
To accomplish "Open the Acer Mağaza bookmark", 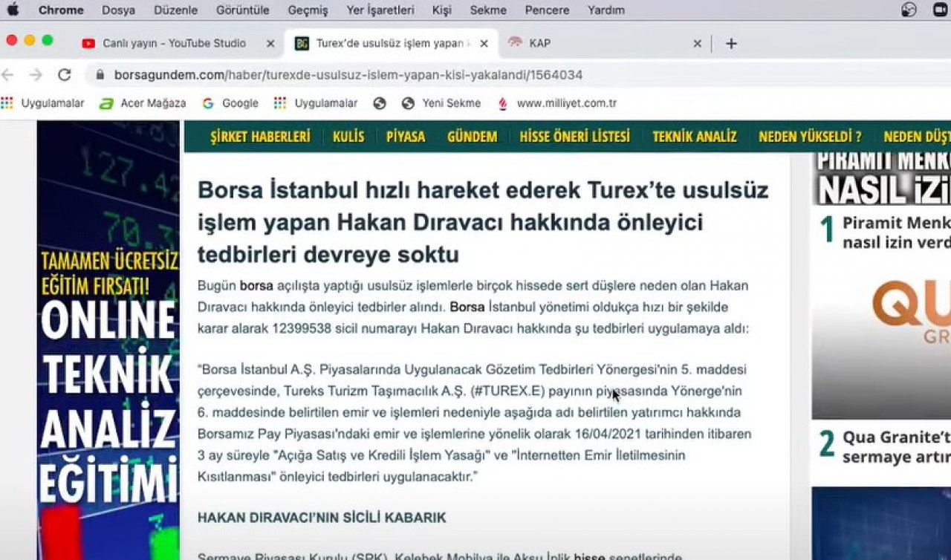I will pos(143,103).
